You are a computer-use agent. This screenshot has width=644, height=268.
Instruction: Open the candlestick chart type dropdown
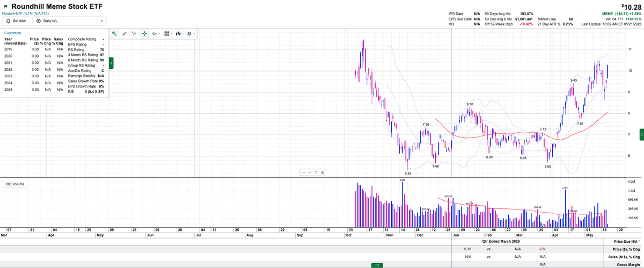[x=179, y=33]
